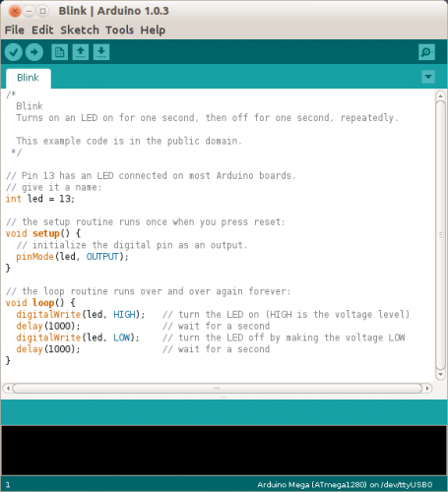Open the Serial Monitor magnifier icon
This screenshot has height=492, width=448.
coord(426,52)
